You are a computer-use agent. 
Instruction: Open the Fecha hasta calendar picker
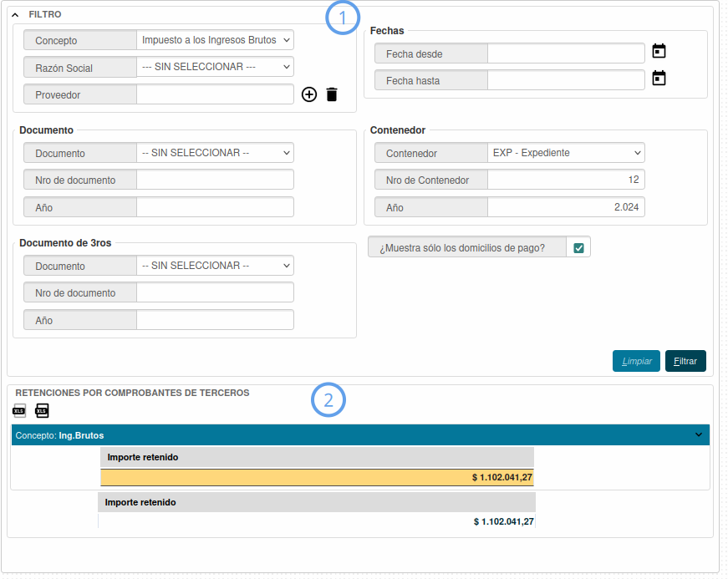click(x=659, y=79)
